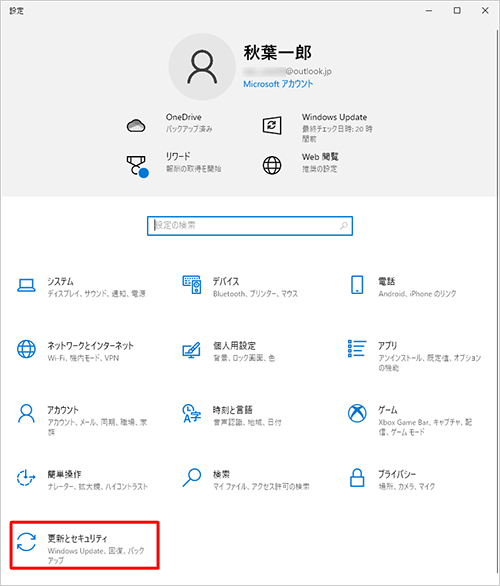Select the アプリ category title
This screenshot has height=586, width=500.
coord(388,346)
